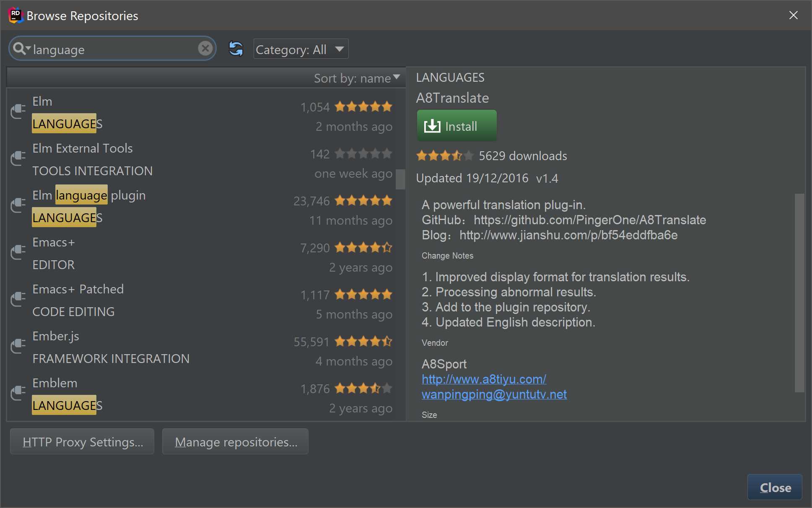Click the Manage repositories button
Viewport: 812px width, 508px height.
coord(236,442)
